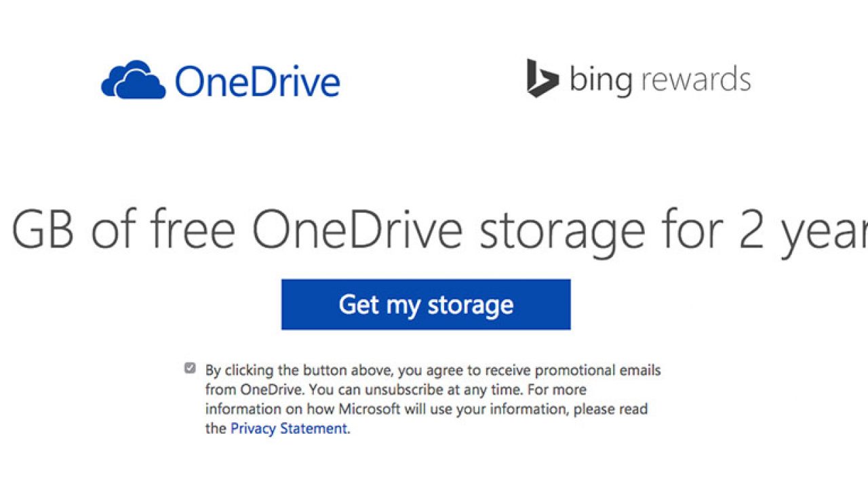
Task: Click the word 'free' in the headline
Action: (192, 230)
